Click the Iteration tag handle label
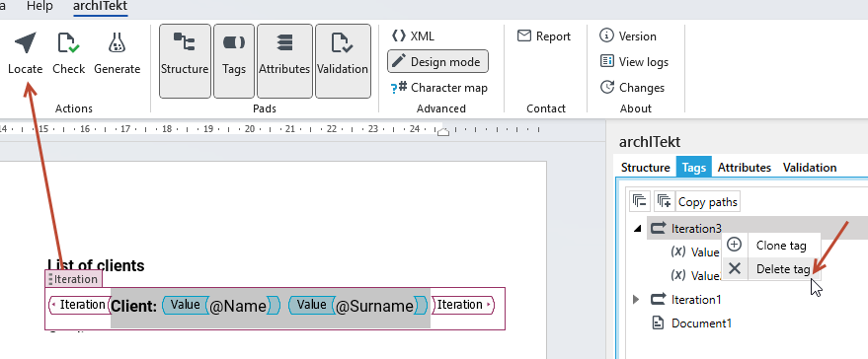Viewport: 868px width, 359px height. point(74,279)
